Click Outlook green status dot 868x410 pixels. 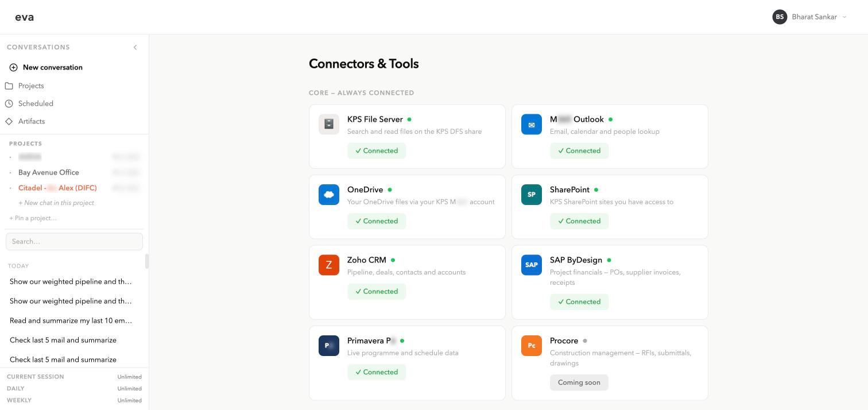[610, 119]
